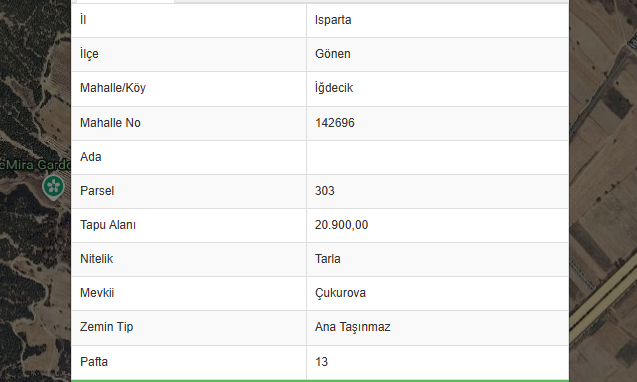This screenshot has width=637, height=382.
Task: Click the satellite map farmland right of table
Action: [603, 191]
